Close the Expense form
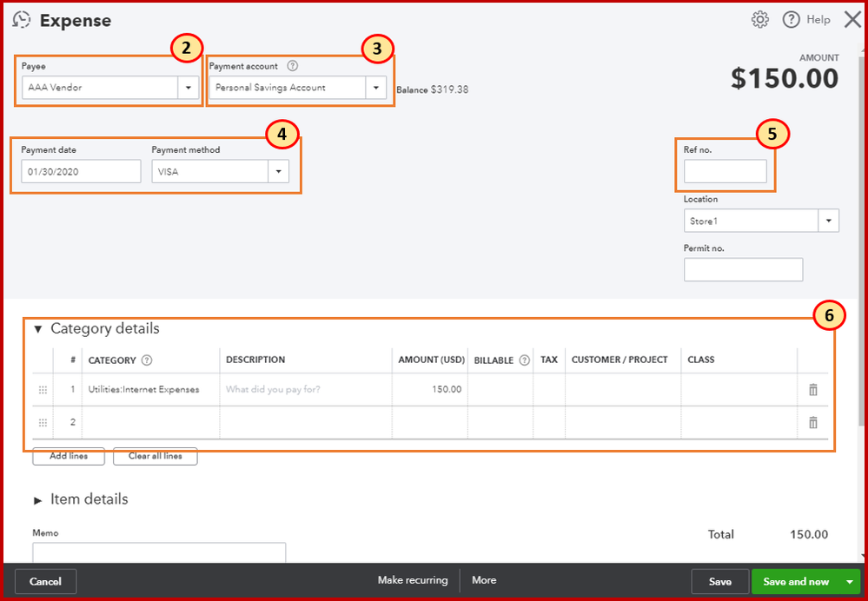 (853, 19)
